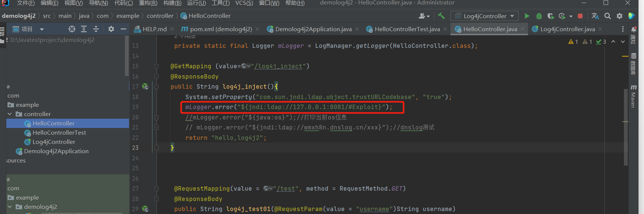Build the project with the hammer icon

coord(441,16)
